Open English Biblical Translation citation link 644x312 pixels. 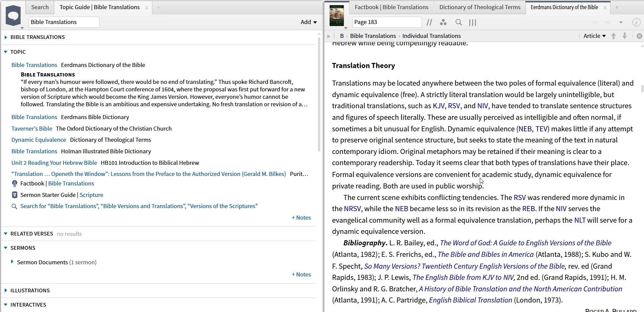470,300
